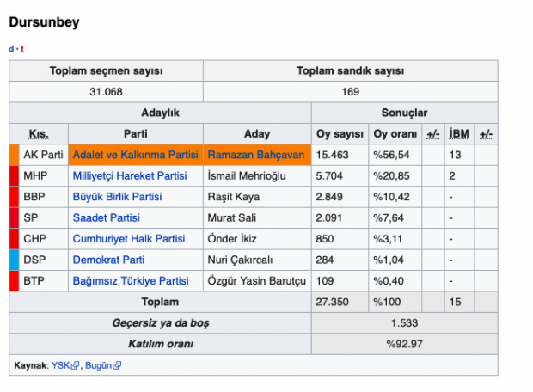This screenshot has height=392, width=533.
Task: Click the orange AK Parti color swatch
Action: (x=14, y=155)
